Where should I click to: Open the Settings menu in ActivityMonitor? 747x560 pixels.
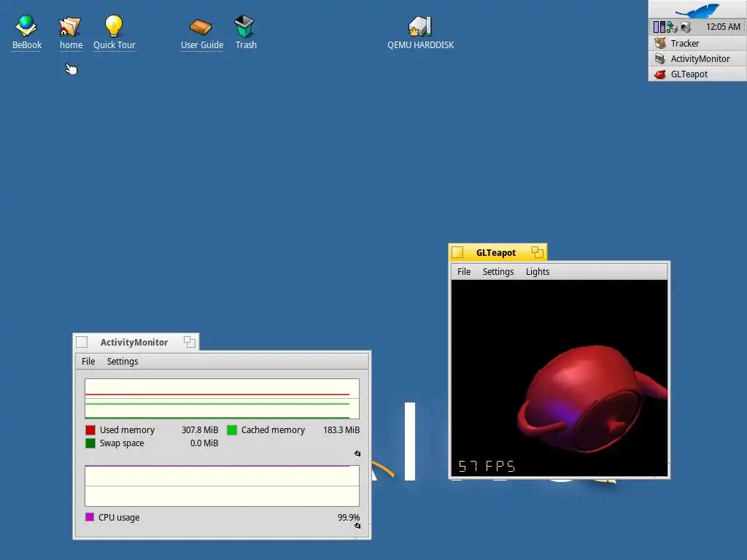click(123, 362)
